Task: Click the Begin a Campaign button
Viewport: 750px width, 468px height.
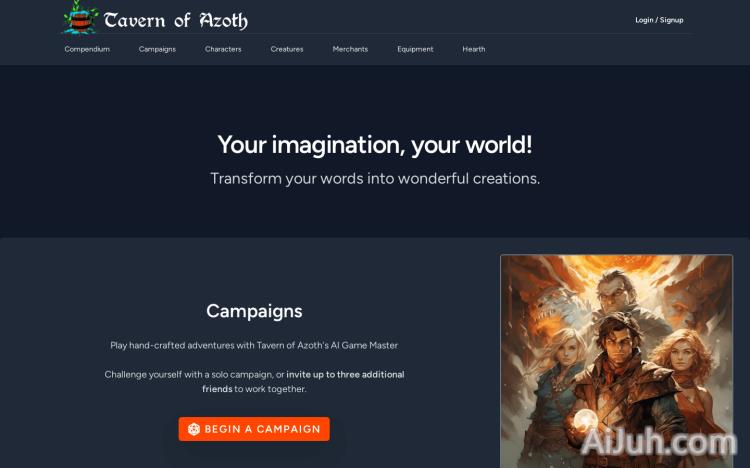Action: click(x=254, y=429)
